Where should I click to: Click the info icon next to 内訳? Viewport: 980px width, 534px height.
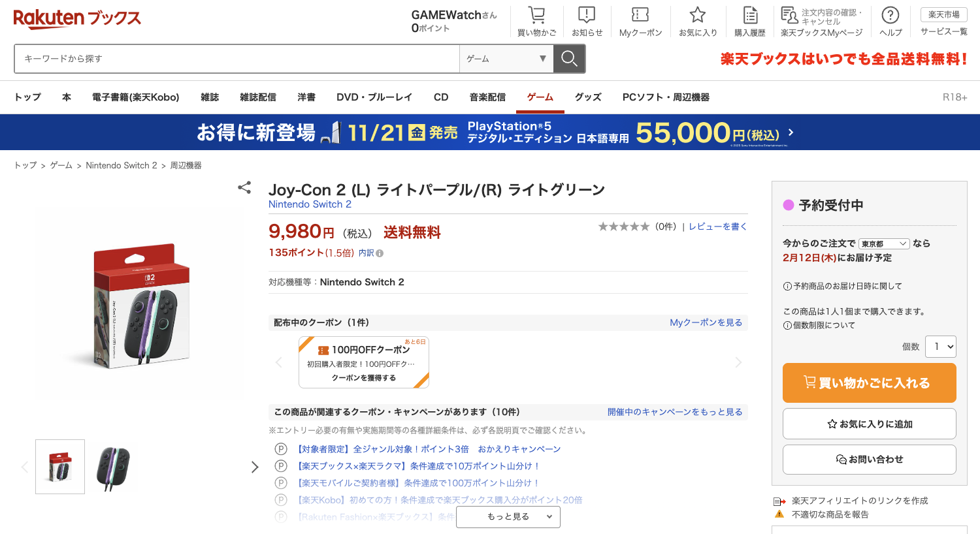pyautogui.click(x=380, y=253)
